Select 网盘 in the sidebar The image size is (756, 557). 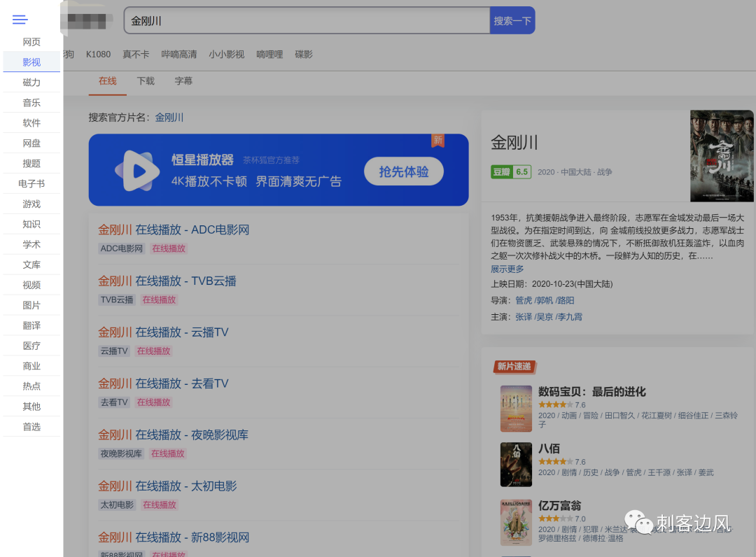tap(31, 143)
